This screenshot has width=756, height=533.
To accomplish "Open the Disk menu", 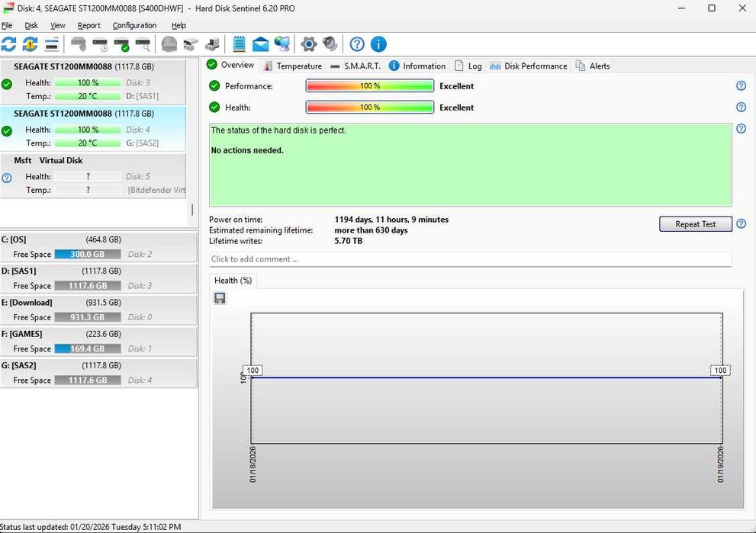I will pos(31,25).
